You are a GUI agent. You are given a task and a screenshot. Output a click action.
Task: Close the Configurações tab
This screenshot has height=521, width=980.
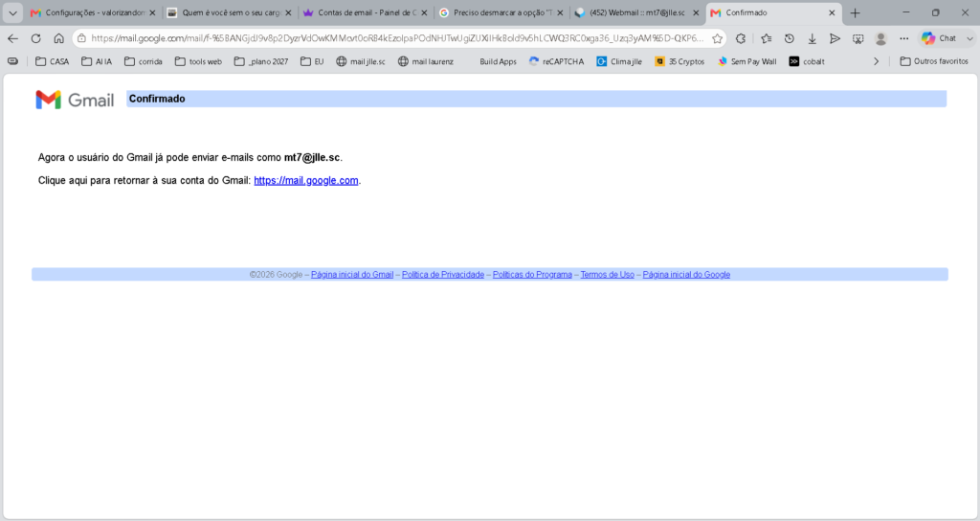(x=152, y=12)
